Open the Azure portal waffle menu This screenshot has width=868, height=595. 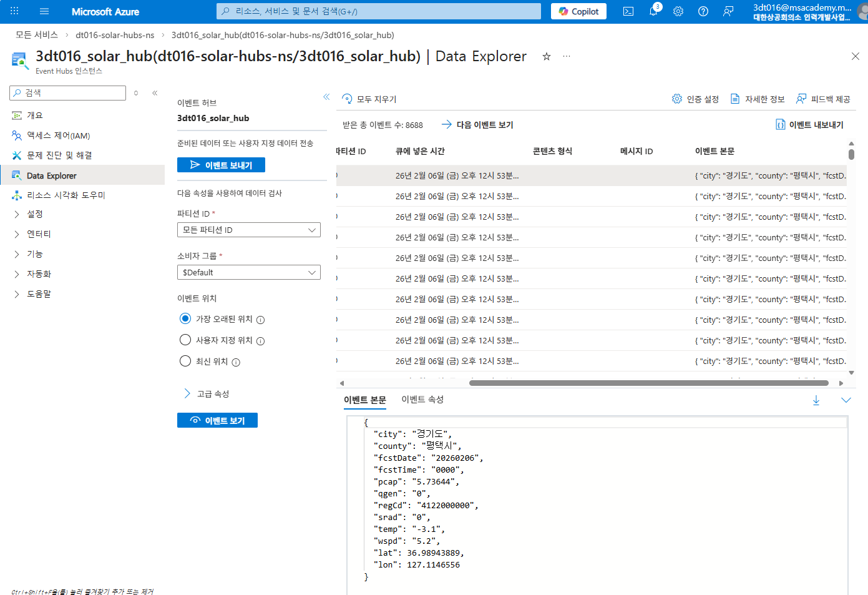point(14,11)
